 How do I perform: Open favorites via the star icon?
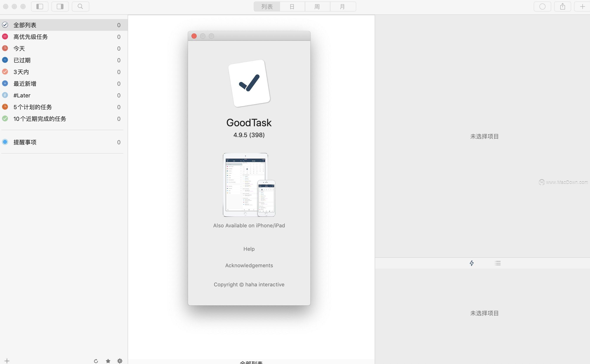(108, 361)
